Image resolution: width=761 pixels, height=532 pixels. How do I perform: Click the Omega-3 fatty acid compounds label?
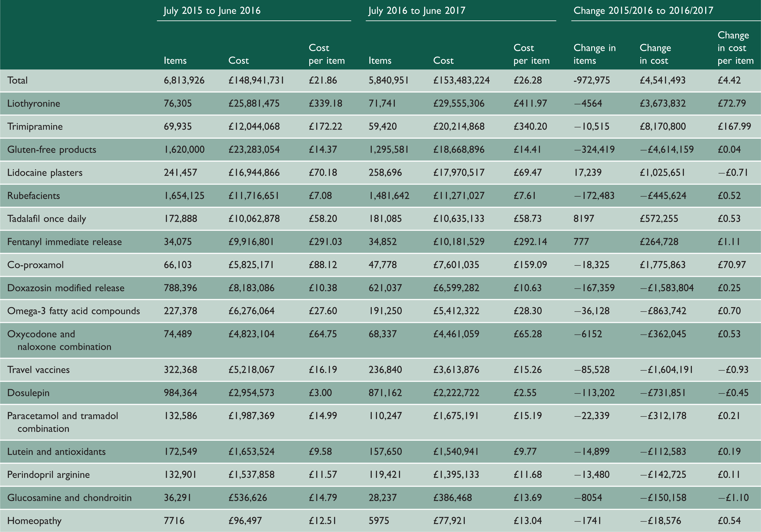point(73,311)
